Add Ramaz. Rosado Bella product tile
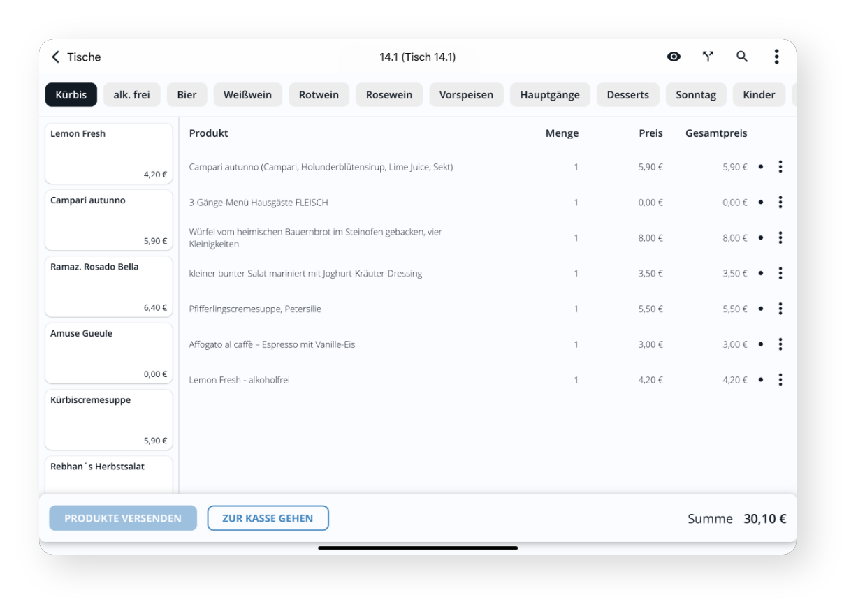 [108, 286]
